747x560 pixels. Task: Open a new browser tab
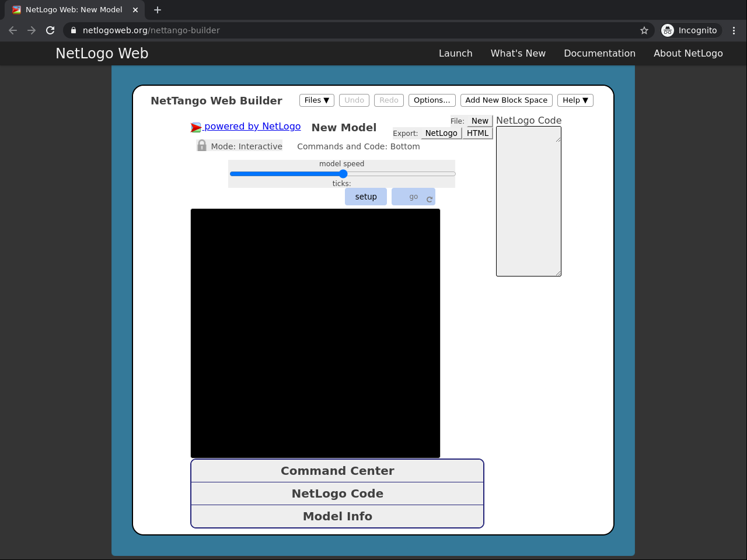click(x=158, y=10)
